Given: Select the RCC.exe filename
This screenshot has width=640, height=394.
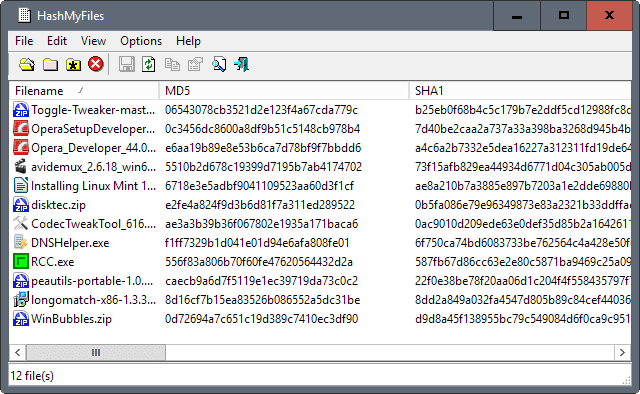Looking at the screenshot, I should [53, 262].
